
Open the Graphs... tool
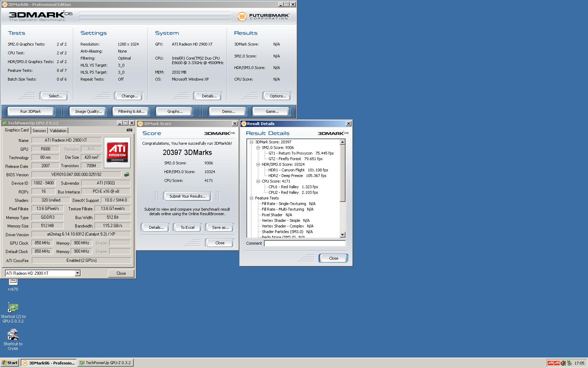coord(175,111)
